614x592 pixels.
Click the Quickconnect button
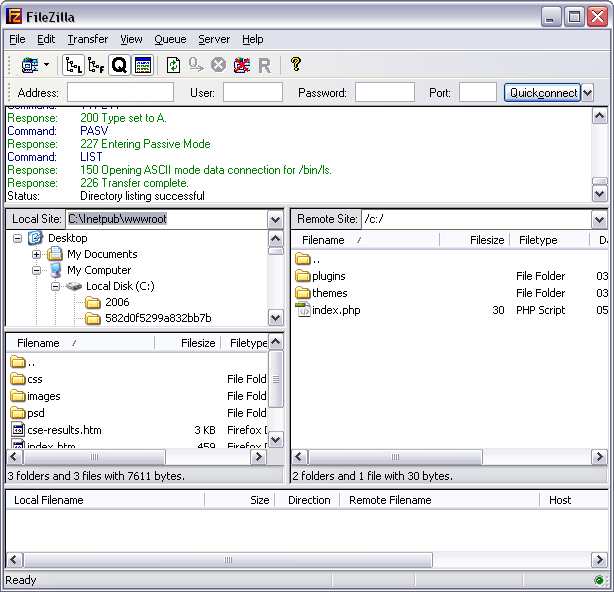click(x=542, y=93)
